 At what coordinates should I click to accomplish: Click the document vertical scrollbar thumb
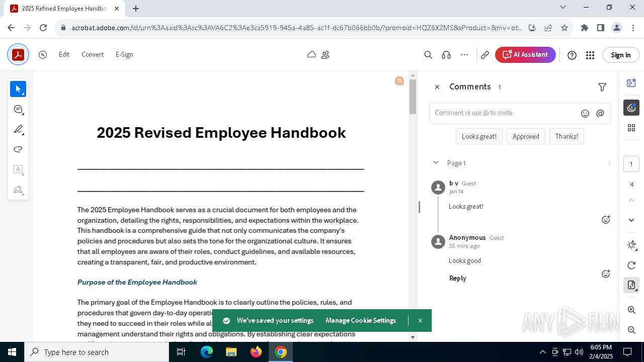coord(413,97)
